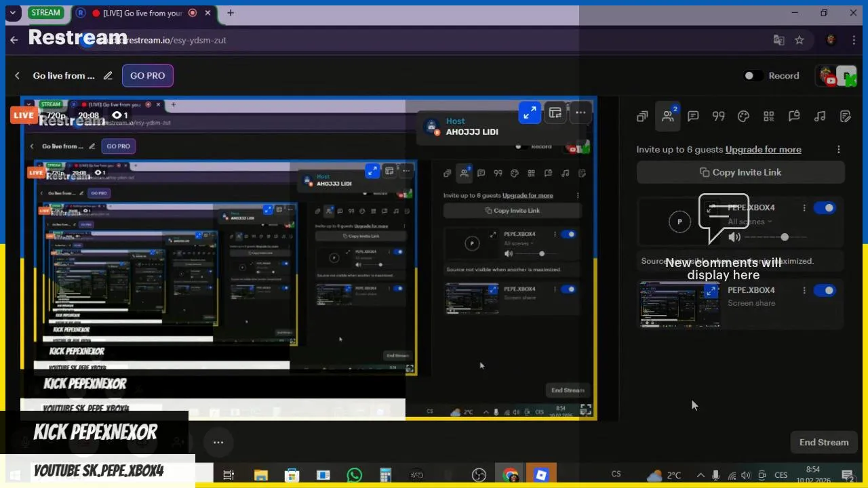Click the taskbar volume icon

pyautogui.click(x=746, y=475)
